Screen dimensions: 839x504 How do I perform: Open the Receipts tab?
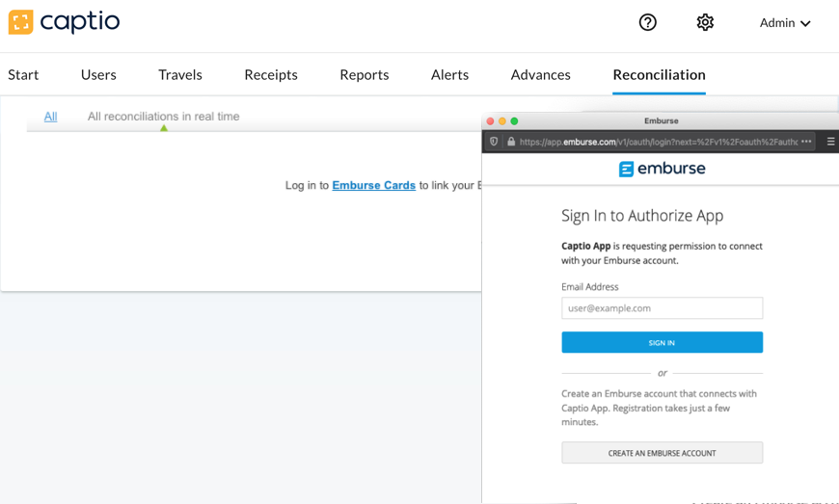271,74
